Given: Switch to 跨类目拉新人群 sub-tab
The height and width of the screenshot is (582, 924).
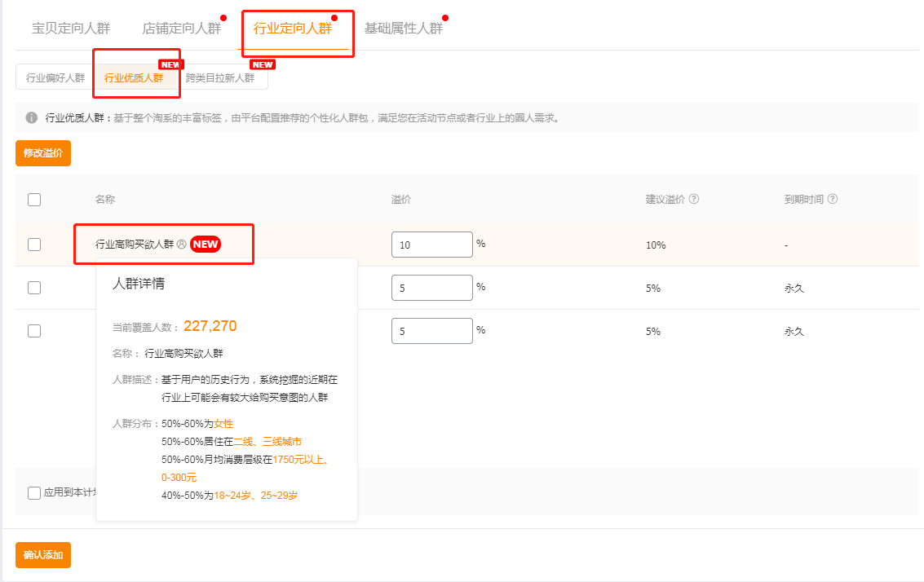Looking at the screenshot, I should 220,78.
